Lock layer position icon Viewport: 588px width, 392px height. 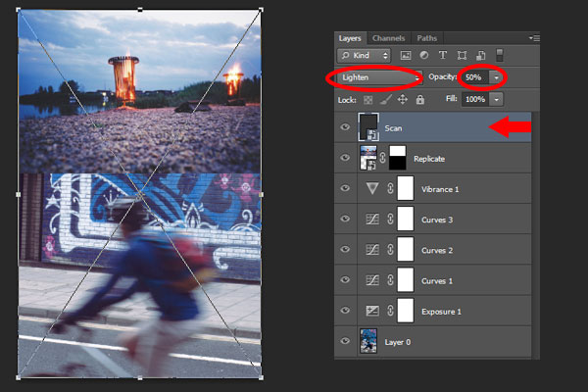403,99
